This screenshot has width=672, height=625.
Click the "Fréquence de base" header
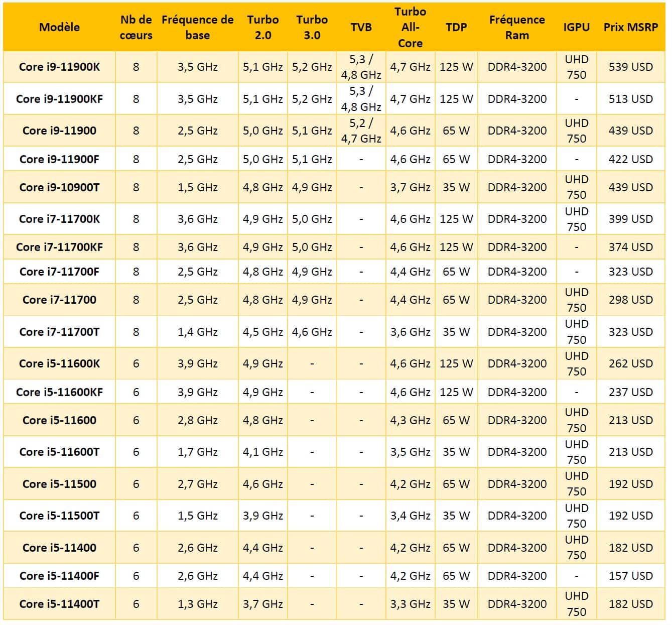click(x=197, y=27)
